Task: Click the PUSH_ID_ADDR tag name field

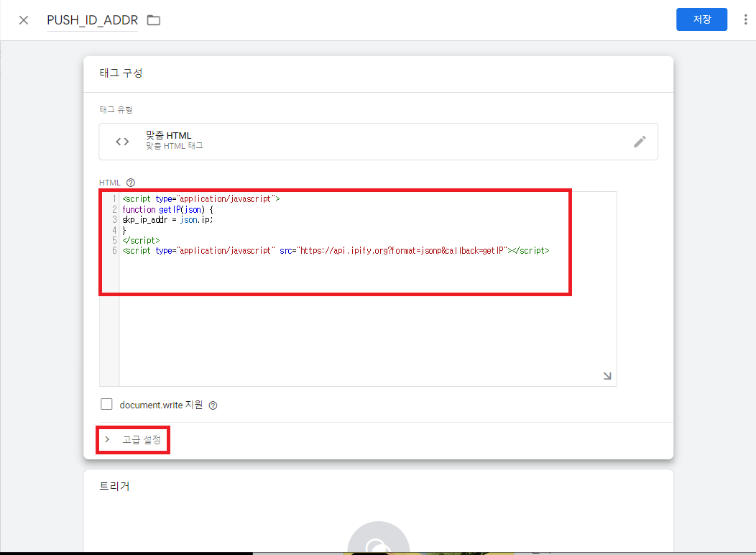Action: point(93,20)
